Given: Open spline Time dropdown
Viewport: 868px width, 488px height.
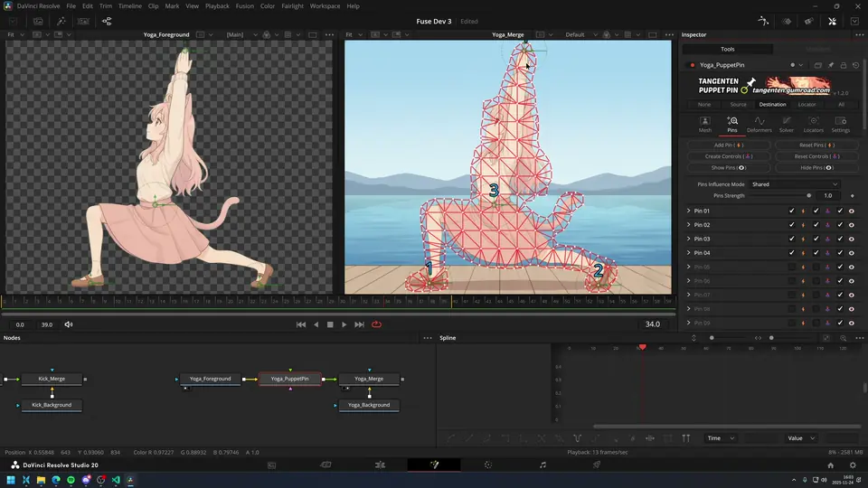Looking at the screenshot, I should click(721, 438).
